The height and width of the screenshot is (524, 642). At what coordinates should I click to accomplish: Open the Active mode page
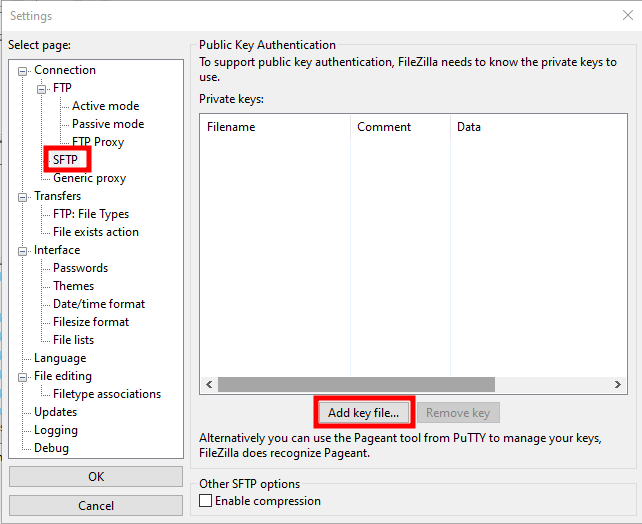click(105, 106)
